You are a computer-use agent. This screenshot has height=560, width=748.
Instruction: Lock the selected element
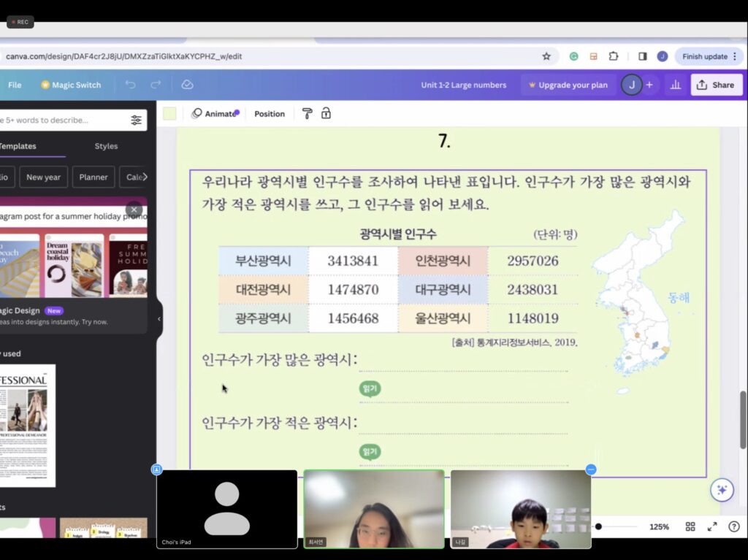pyautogui.click(x=326, y=113)
